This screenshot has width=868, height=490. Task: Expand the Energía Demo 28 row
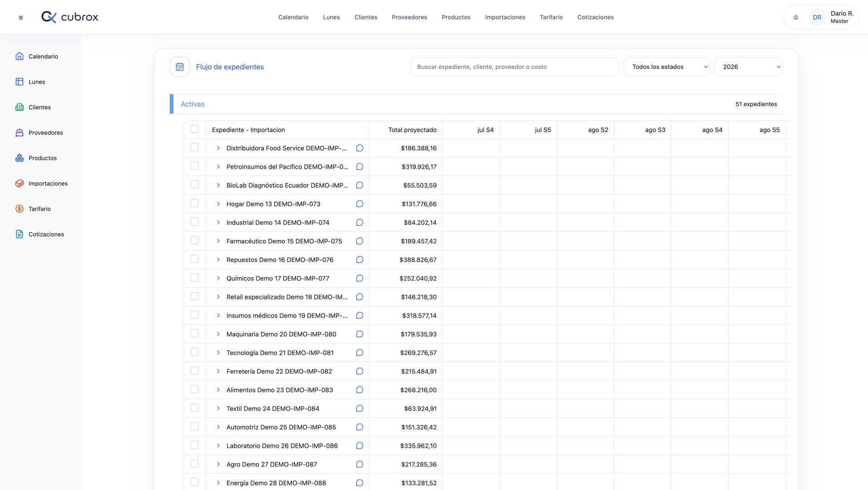click(x=218, y=483)
